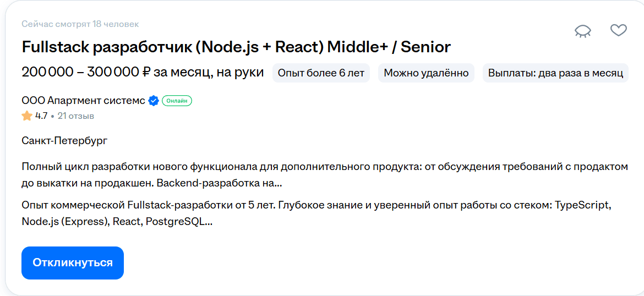The image size is (644, 296).
Task: Click the ruble symbol in the salary
Action: click(x=146, y=73)
